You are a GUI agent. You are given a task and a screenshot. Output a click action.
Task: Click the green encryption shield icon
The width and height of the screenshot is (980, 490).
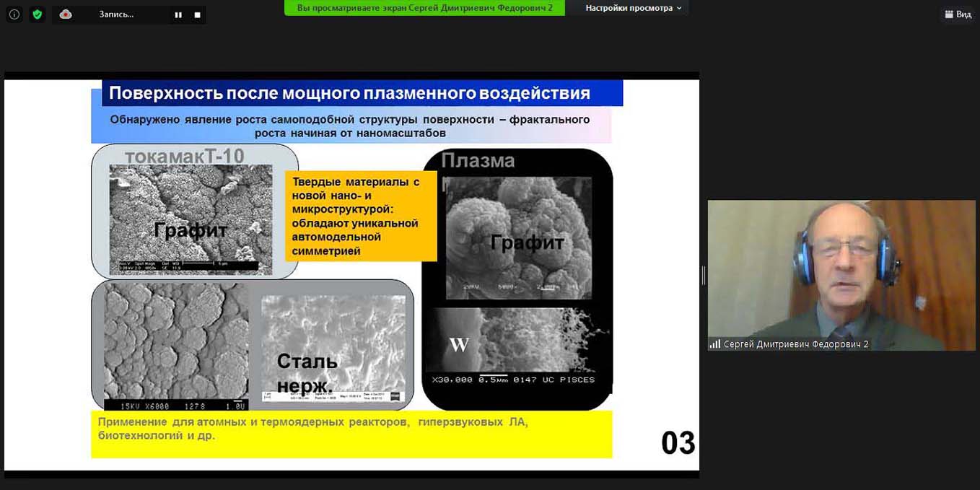click(x=38, y=14)
